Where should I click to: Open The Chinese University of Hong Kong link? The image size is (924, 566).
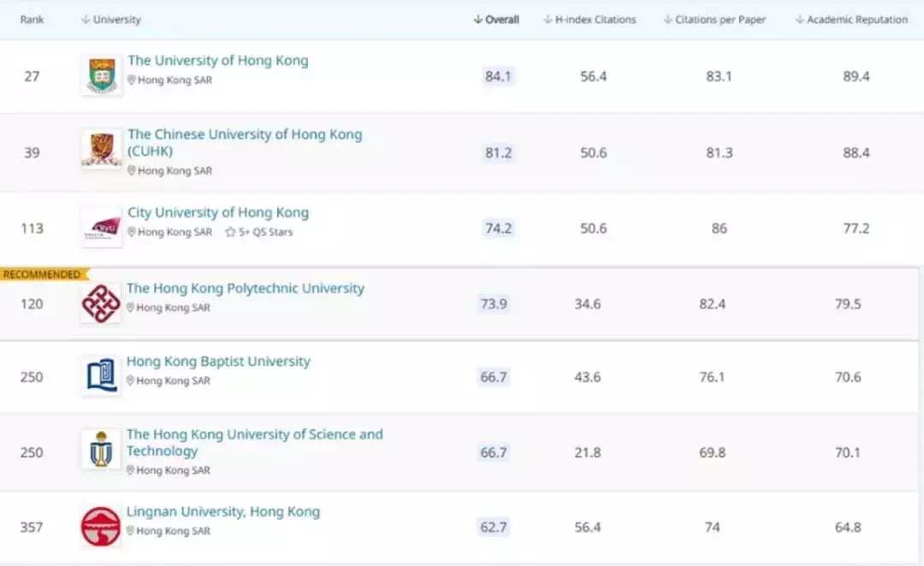[x=244, y=135]
